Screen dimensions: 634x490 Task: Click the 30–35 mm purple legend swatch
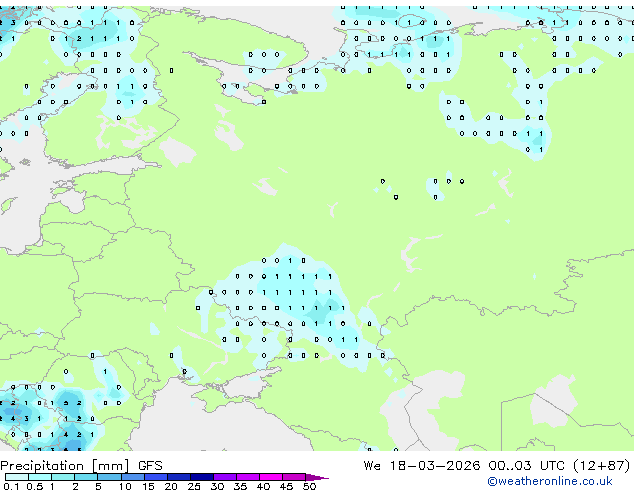tap(225, 477)
